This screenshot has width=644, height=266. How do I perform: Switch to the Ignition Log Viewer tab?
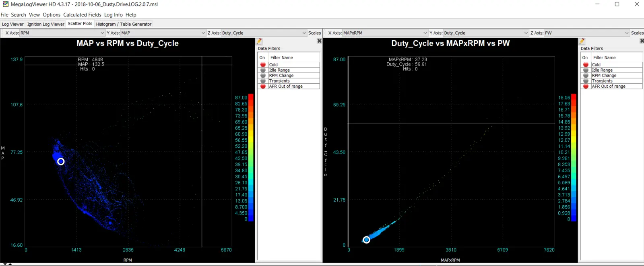click(46, 24)
